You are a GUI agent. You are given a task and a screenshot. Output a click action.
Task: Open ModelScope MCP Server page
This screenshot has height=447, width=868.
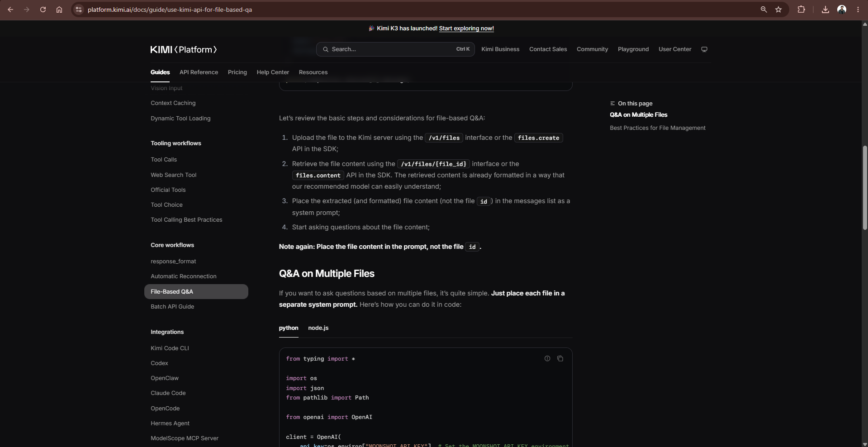[x=185, y=438]
